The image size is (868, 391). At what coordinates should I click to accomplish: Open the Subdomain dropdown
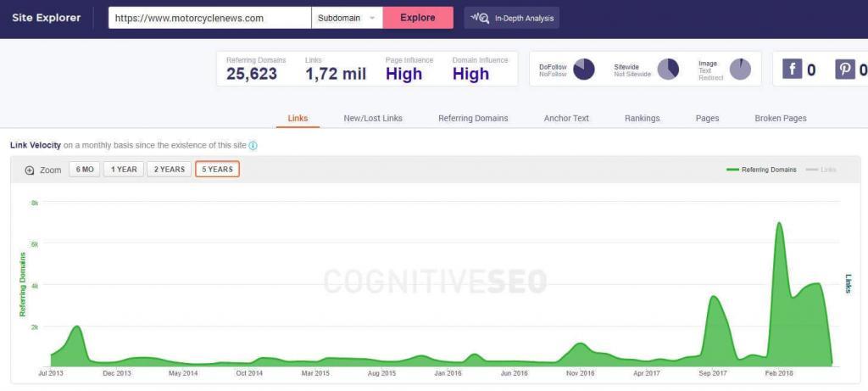coord(347,18)
